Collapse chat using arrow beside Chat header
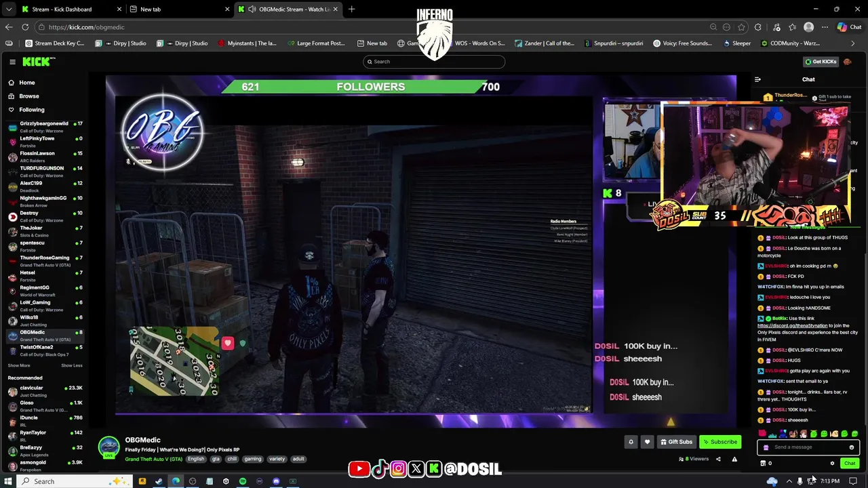868x488 pixels. point(757,79)
